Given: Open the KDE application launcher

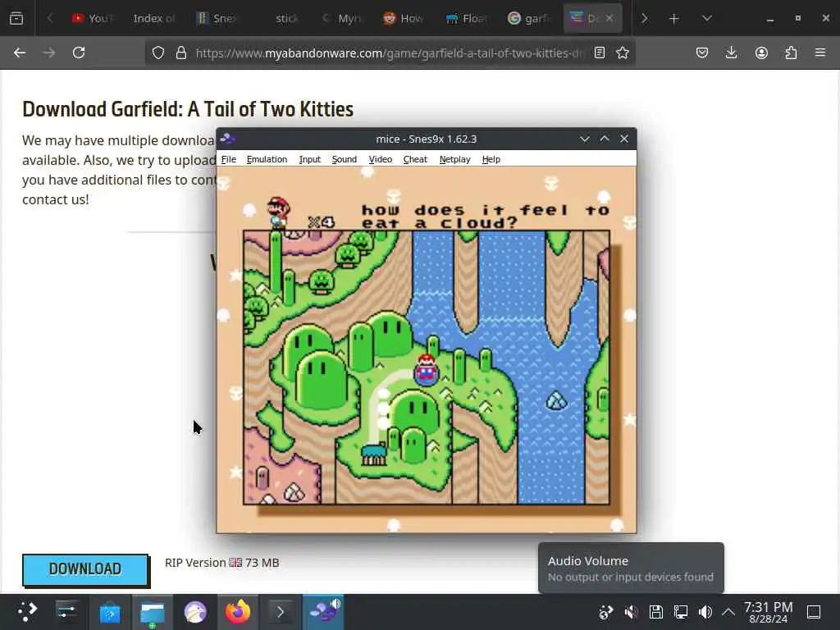Looking at the screenshot, I should pyautogui.click(x=27, y=612).
